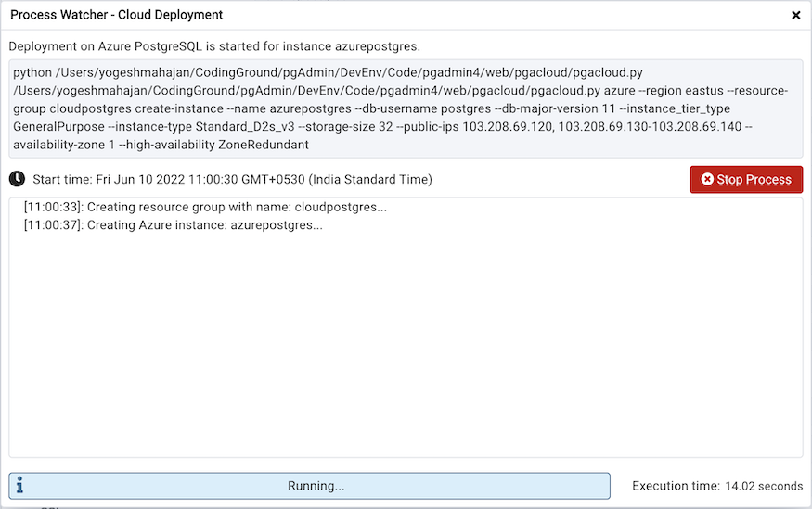Click the dialog title 'Process Watcher - Cloud Deployment'

coord(117,16)
